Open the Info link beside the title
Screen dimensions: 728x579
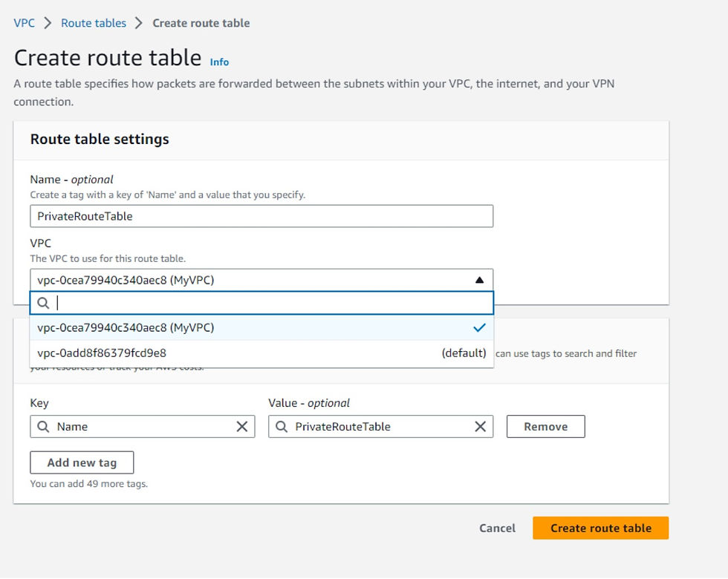pos(219,62)
